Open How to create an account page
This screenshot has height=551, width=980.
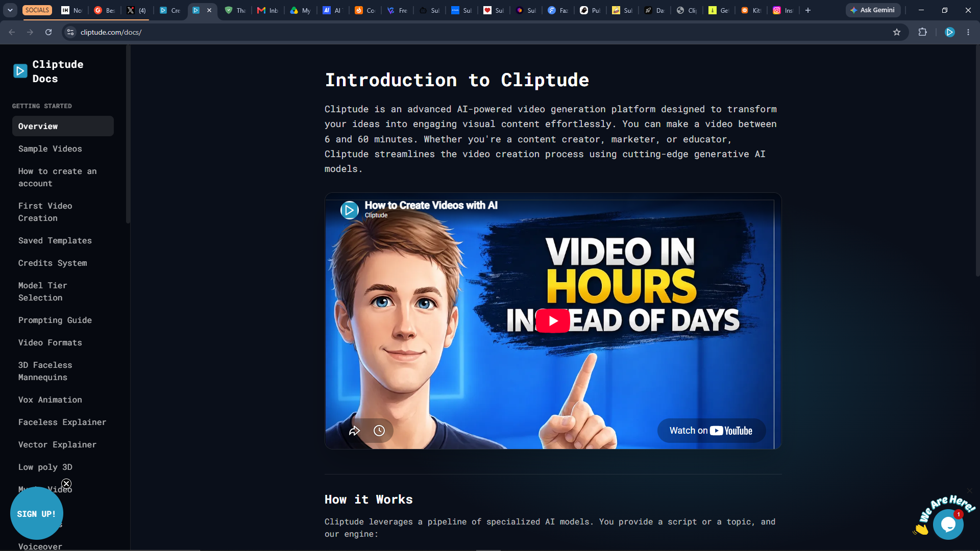click(63, 177)
